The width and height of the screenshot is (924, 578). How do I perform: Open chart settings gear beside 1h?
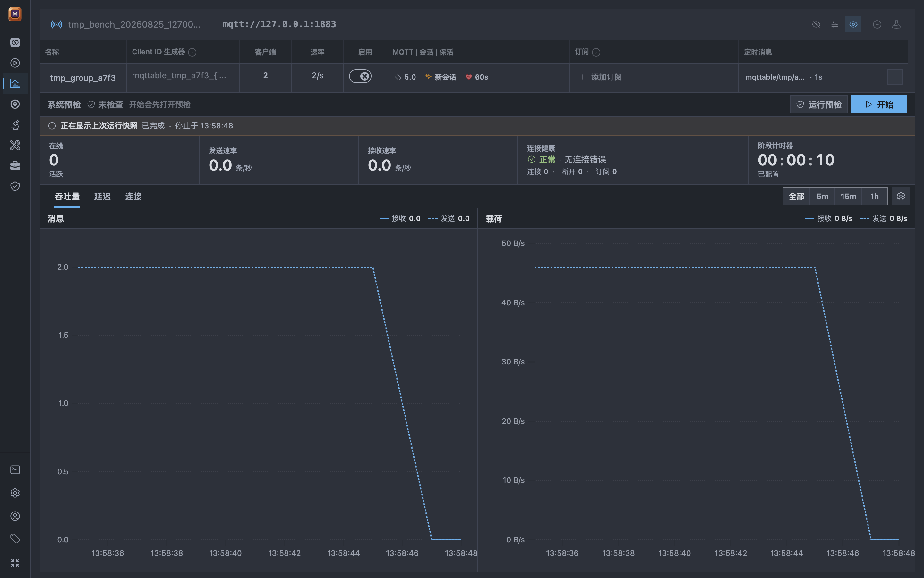coord(901,196)
